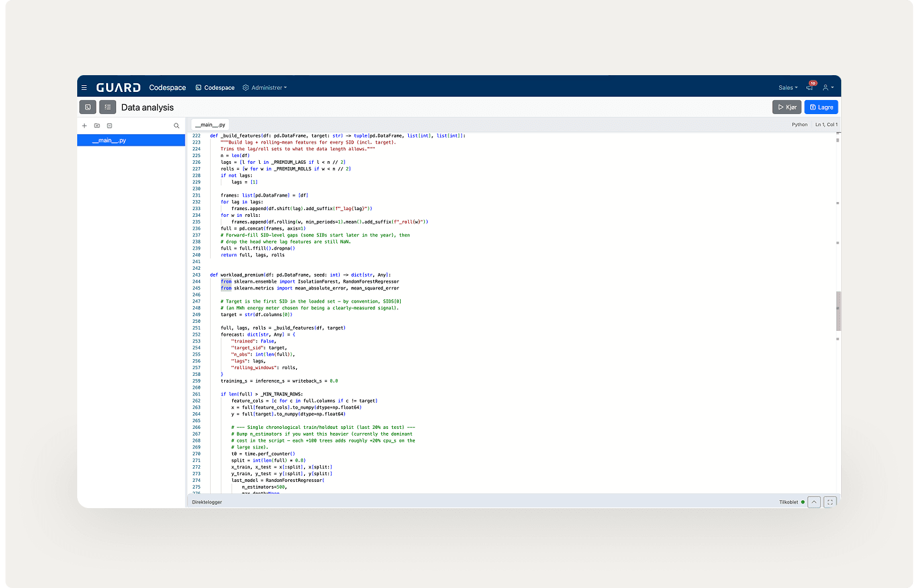Click the Python language indicator
Image resolution: width=919 pixels, height=588 pixels.
point(800,124)
